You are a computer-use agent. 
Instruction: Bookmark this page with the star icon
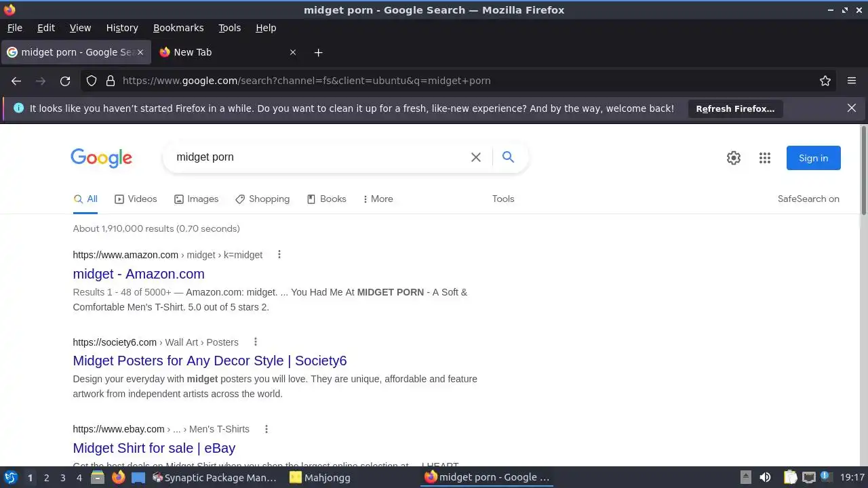(x=825, y=81)
